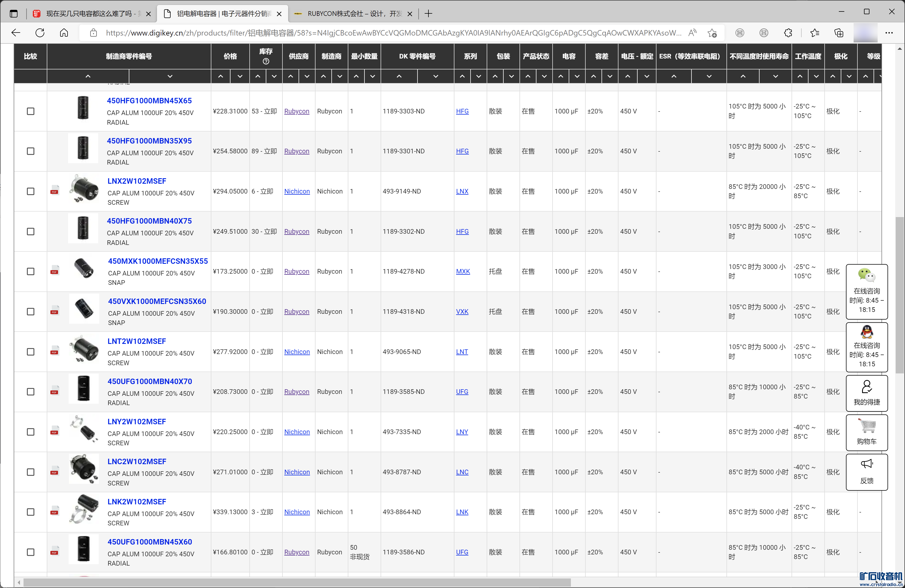Select compare checkbox for LNK2W102MSEF

[x=31, y=512]
